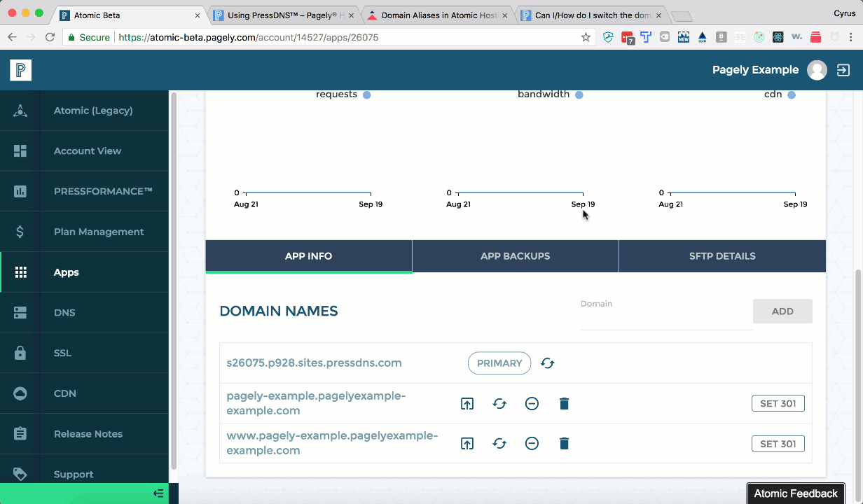
Task: Click the Plan Management dollar icon
Action: point(20,232)
